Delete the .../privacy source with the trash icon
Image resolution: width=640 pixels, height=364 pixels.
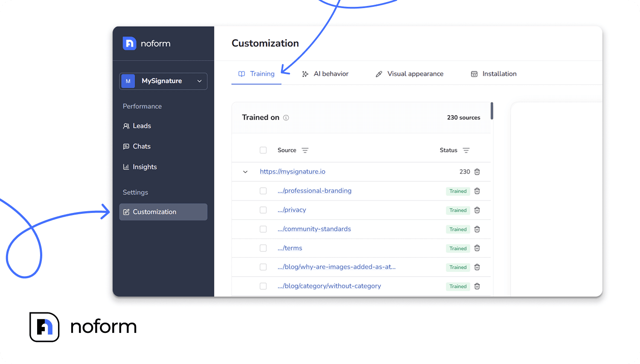(x=477, y=210)
